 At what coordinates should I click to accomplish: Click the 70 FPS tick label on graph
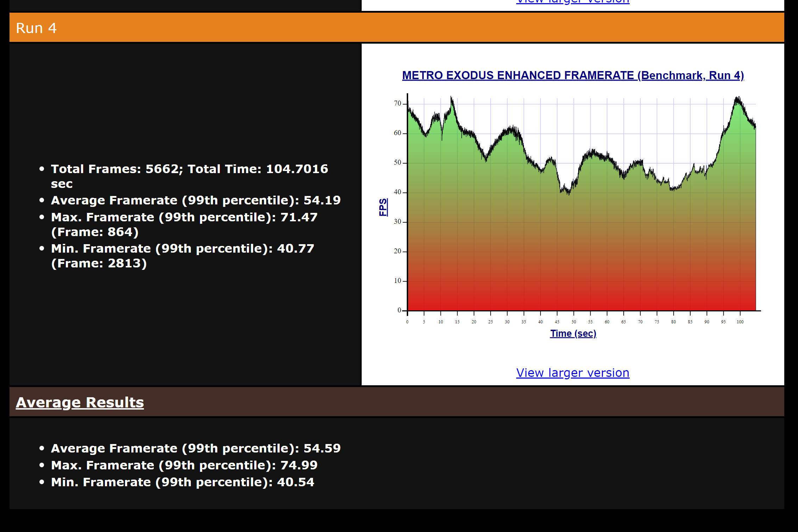point(397,103)
